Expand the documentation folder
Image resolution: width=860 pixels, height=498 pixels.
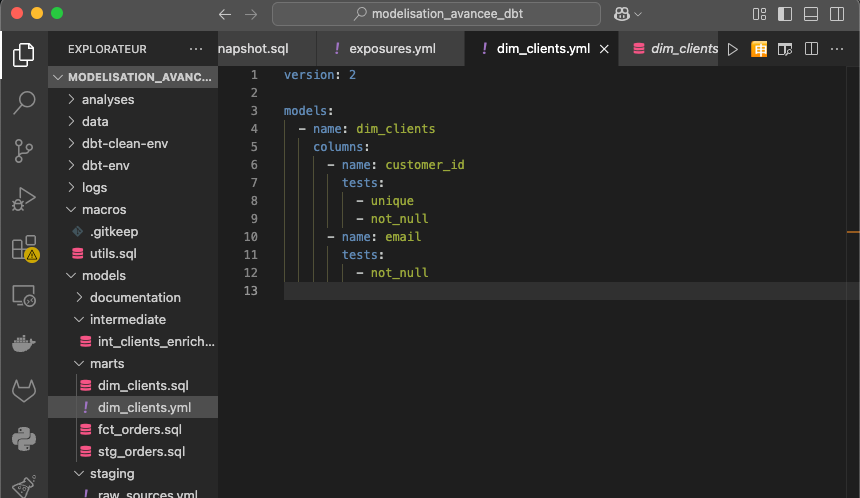[x=133, y=297]
